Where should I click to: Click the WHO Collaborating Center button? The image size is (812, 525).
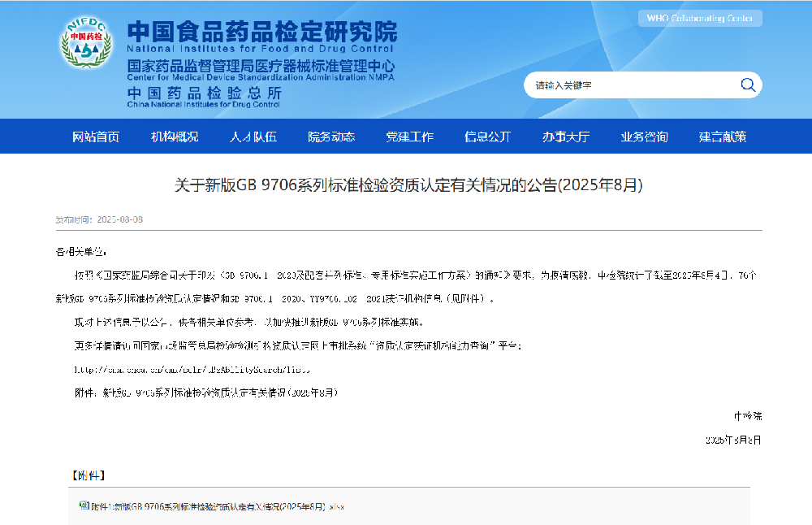coord(700,17)
